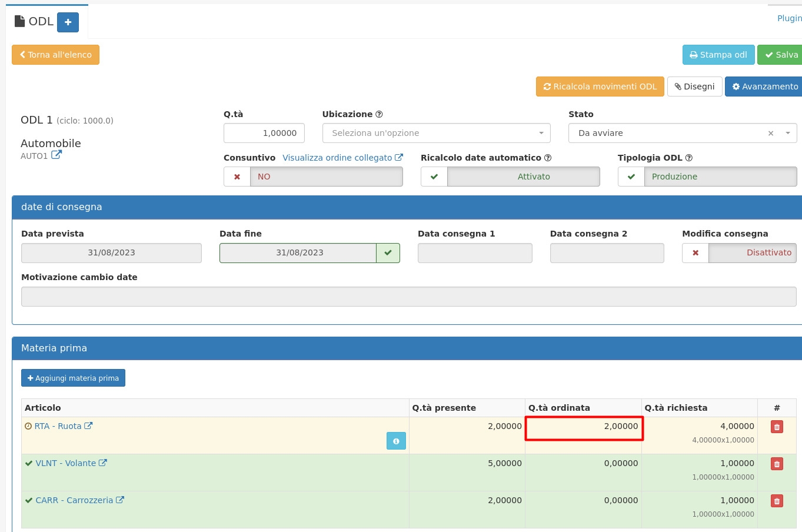
Task: Clear the Stato selection with the x
Action: (x=771, y=134)
